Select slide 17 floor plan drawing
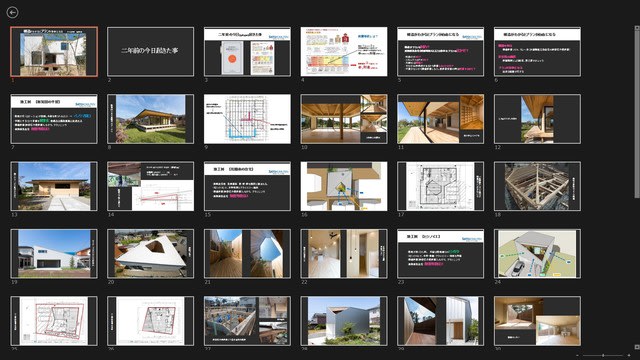The image size is (640, 360). pos(441,186)
